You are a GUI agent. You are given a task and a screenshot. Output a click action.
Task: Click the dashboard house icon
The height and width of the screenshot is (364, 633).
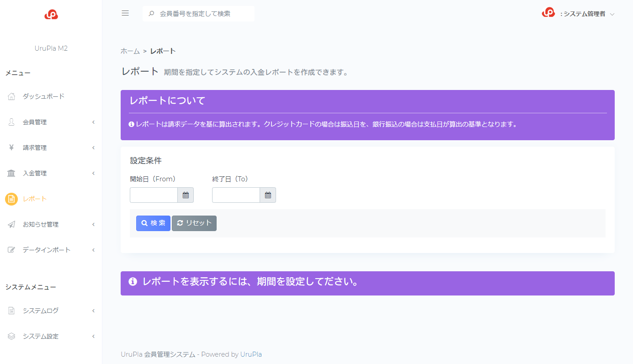11,96
